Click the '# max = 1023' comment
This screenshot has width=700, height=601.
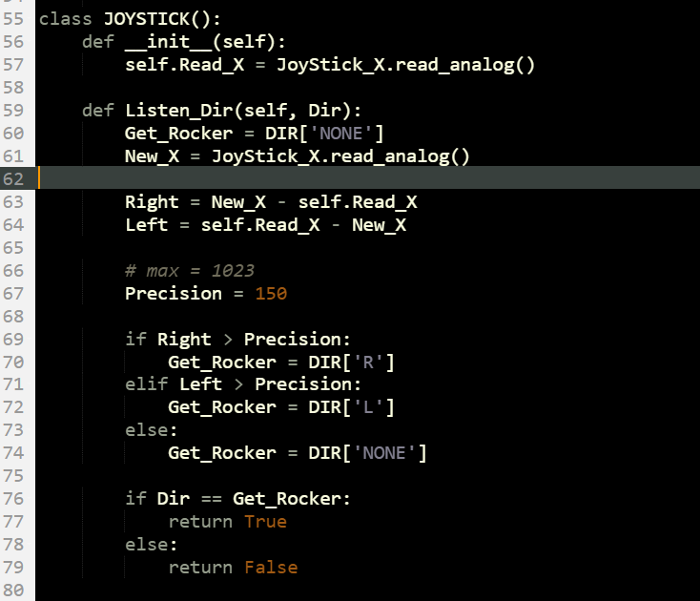189,270
